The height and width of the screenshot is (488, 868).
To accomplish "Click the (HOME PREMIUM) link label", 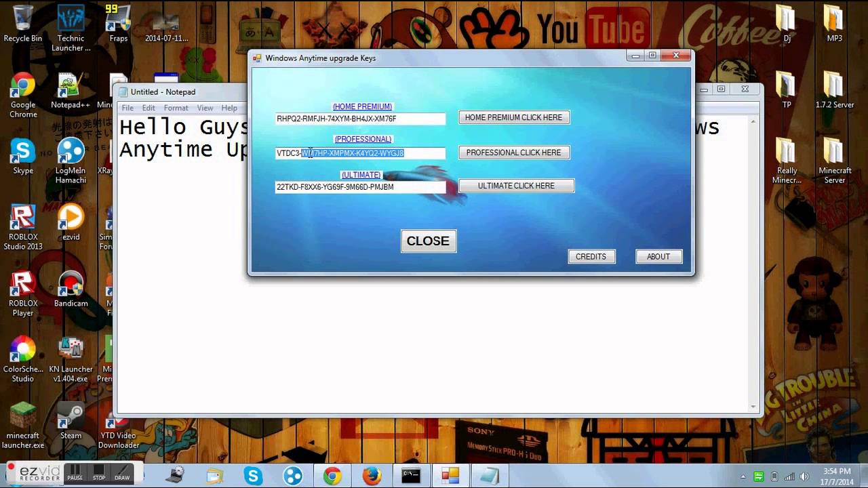I will (x=362, y=106).
